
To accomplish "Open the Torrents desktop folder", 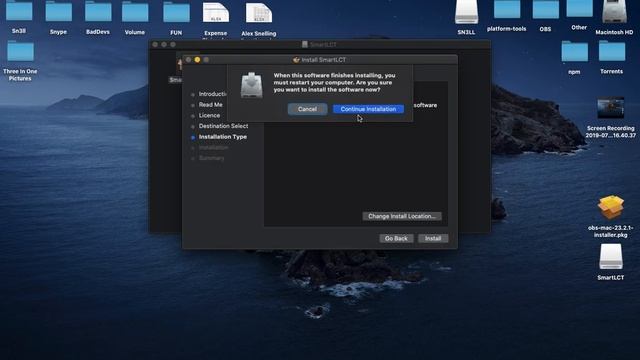I will coord(611,51).
